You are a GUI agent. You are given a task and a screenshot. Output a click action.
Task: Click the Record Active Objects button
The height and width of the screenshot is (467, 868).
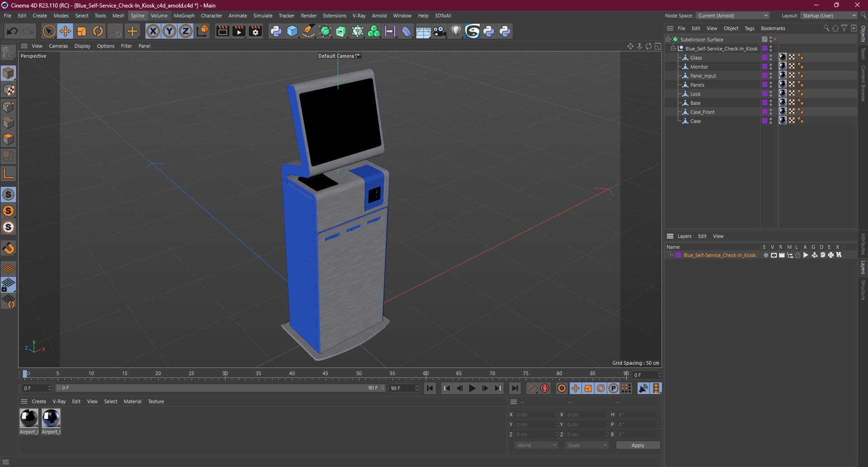(532, 388)
